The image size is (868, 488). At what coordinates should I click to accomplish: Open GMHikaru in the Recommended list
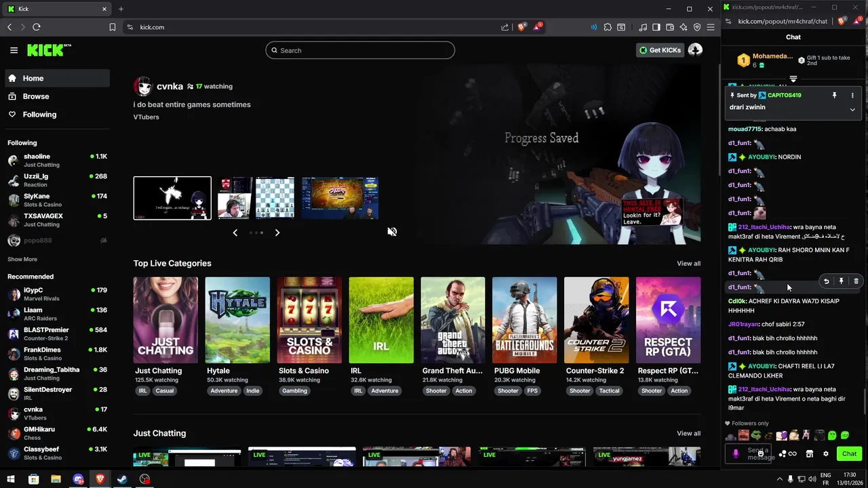pyautogui.click(x=57, y=433)
